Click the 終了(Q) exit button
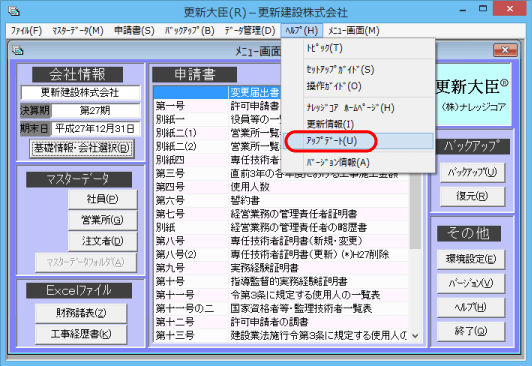 (x=471, y=331)
